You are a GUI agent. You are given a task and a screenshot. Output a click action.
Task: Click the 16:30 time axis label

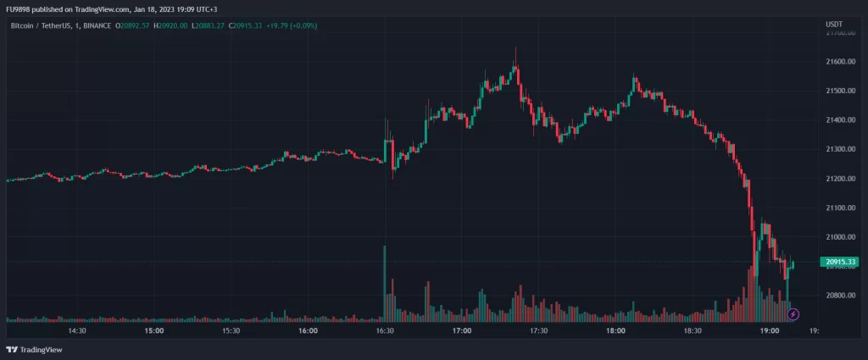point(385,330)
